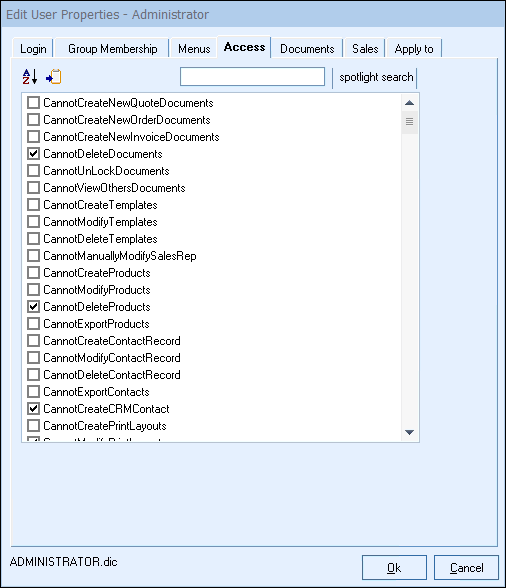Sort the access list alphabetically with A-Z icon
This screenshot has width=506, height=588.
[x=30, y=76]
